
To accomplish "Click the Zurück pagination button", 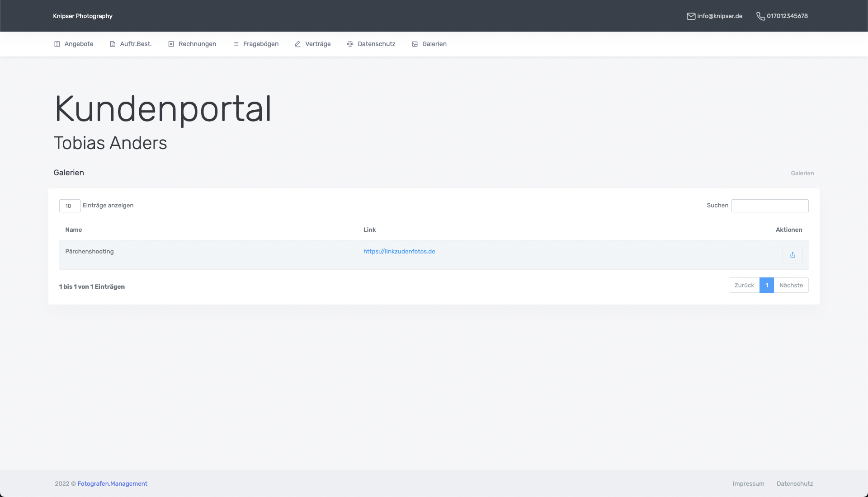I will pyautogui.click(x=744, y=285).
